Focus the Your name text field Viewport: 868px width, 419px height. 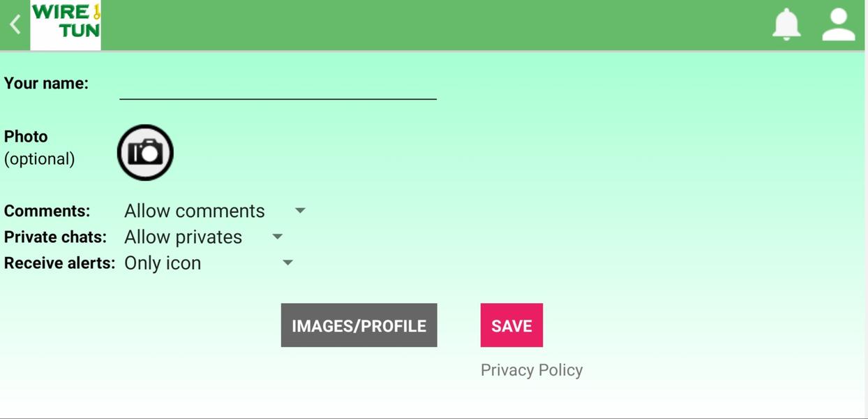click(278, 84)
